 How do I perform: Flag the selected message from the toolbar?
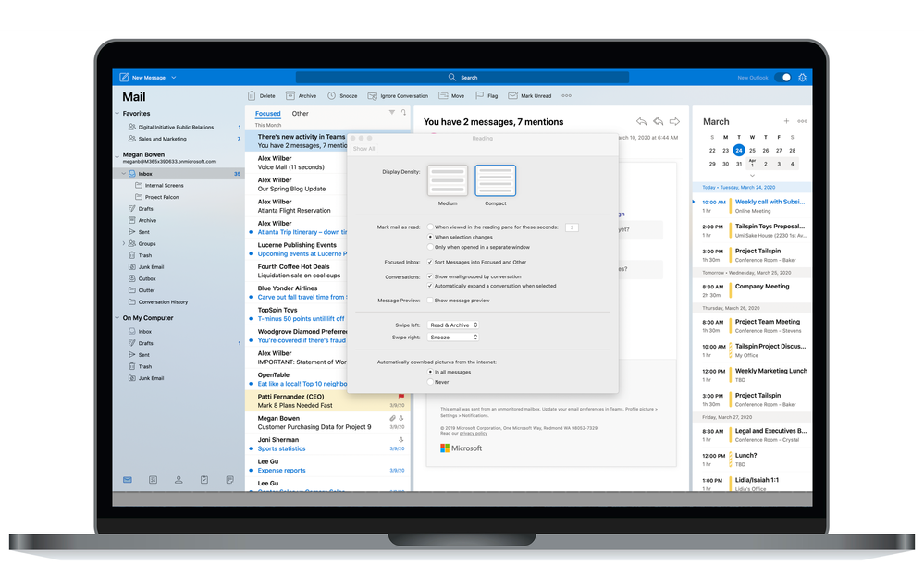(487, 95)
